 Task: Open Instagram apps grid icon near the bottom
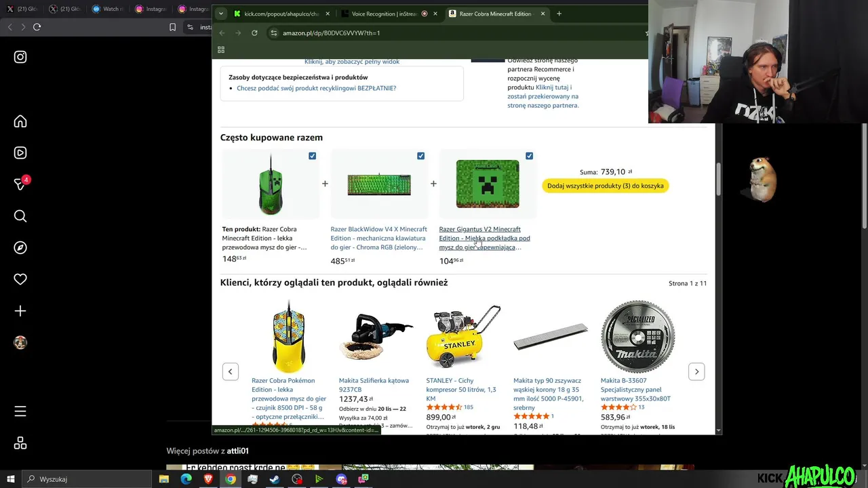pyautogui.click(x=20, y=443)
